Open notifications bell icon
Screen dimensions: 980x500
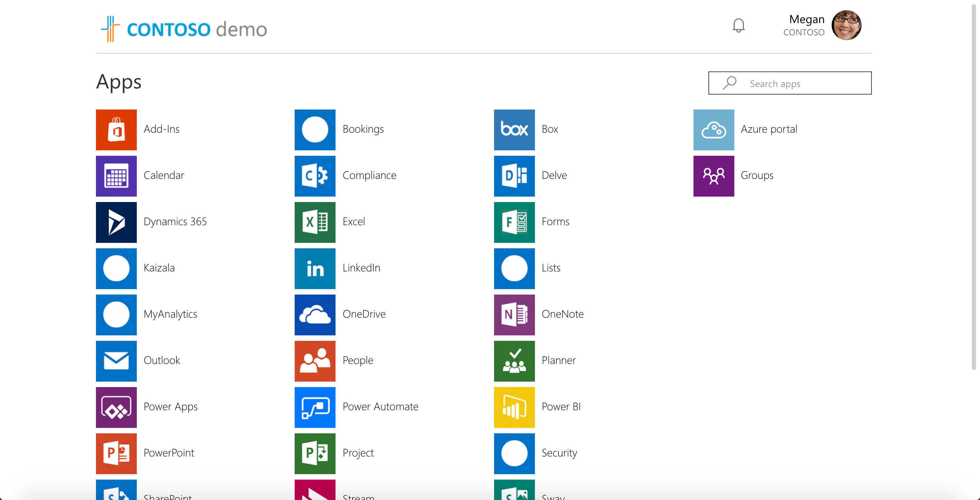(738, 26)
